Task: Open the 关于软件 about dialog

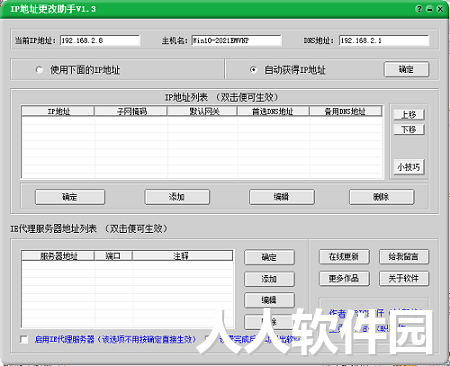Action: (x=404, y=278)
